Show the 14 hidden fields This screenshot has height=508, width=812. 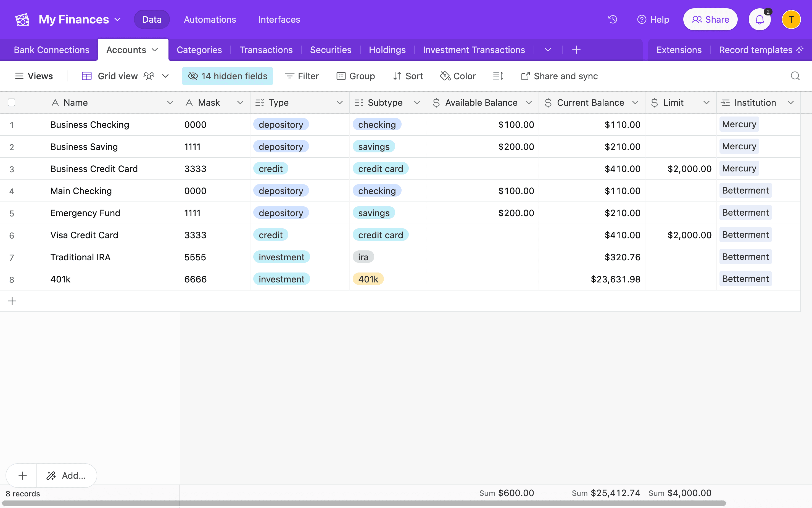[227, 76]
